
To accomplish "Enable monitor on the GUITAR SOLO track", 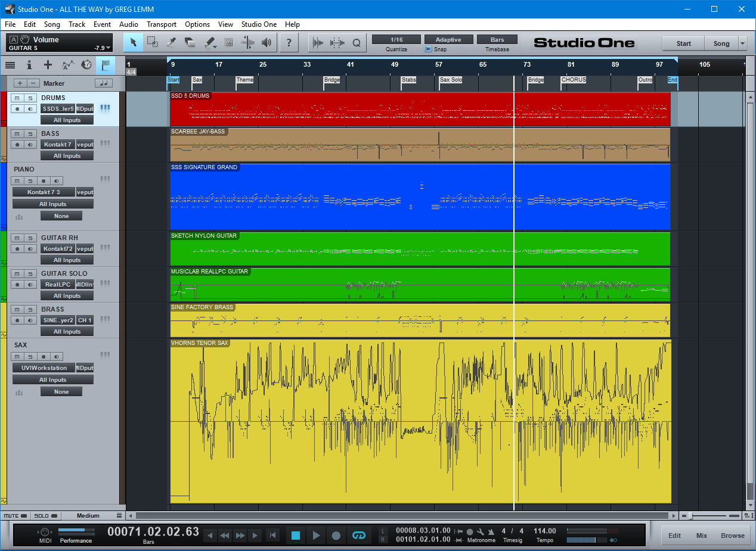I will click(30, 285).
